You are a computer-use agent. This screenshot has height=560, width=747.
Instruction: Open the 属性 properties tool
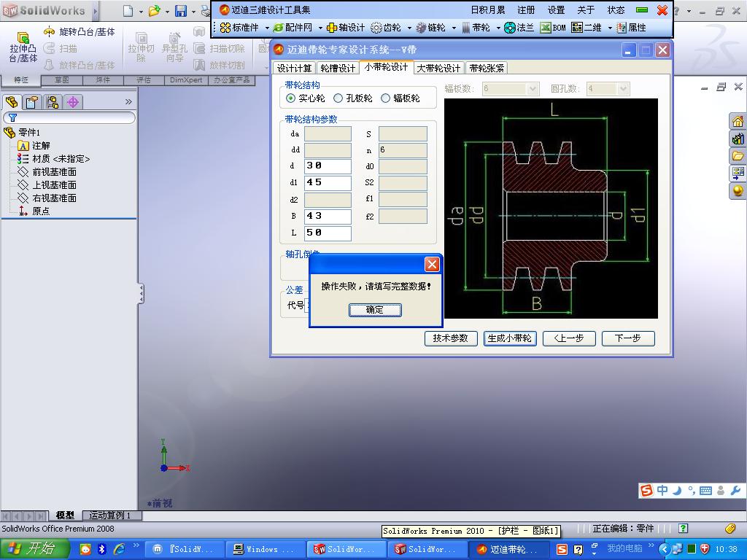click(631, 28)
